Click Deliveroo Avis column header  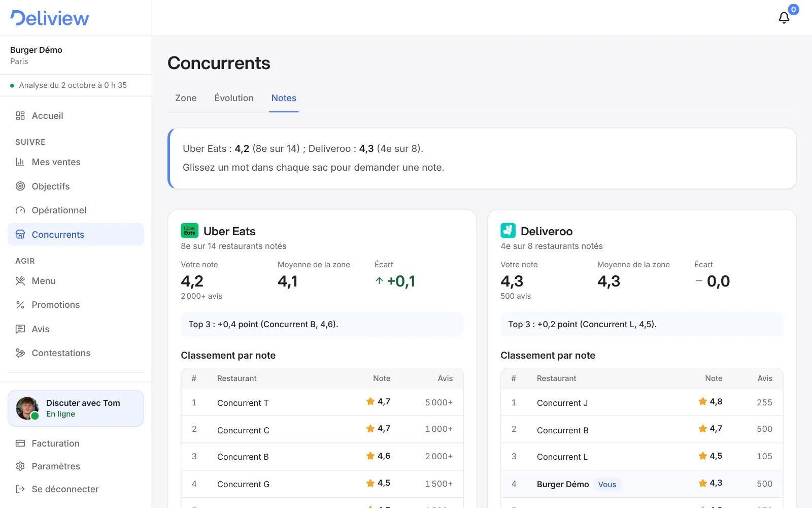click(765, 378)
